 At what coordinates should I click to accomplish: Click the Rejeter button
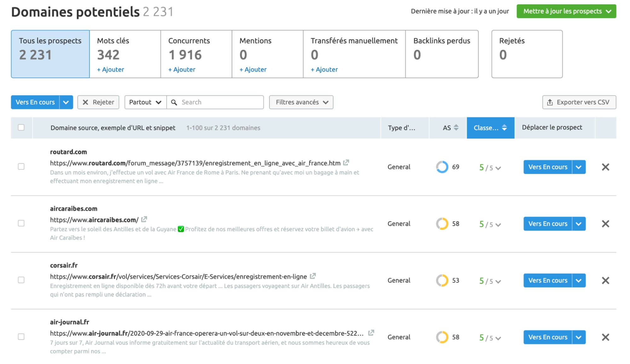click(x=98, y=102)
